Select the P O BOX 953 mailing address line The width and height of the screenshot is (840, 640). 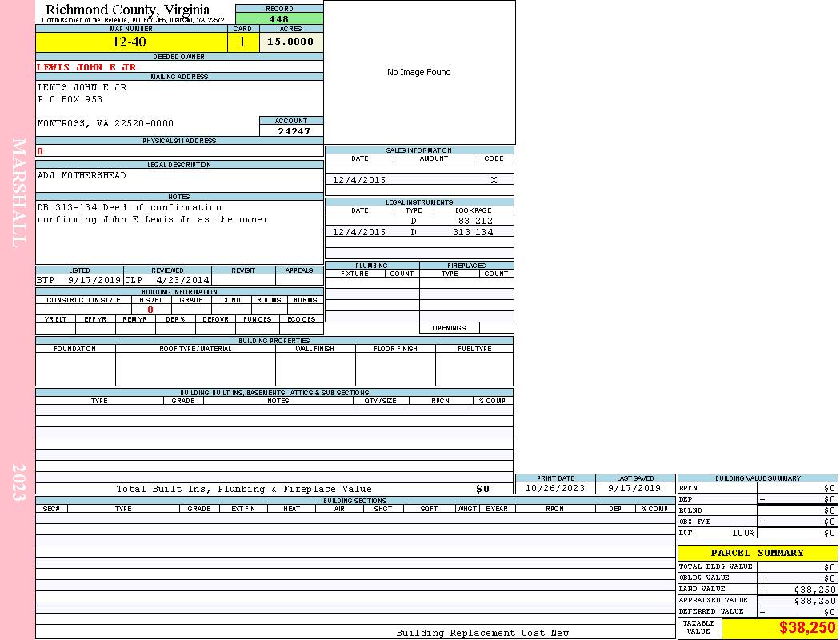click(x=70, y=100)
